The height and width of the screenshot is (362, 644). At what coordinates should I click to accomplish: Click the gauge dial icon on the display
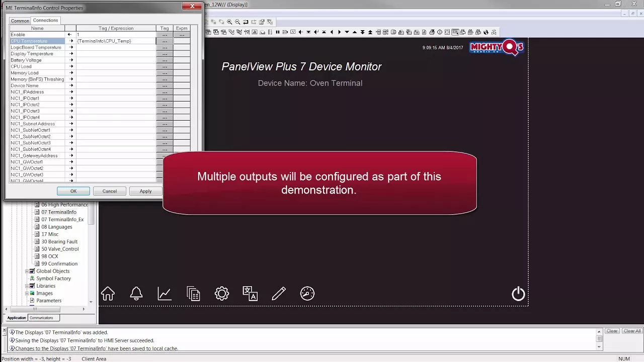307,293
